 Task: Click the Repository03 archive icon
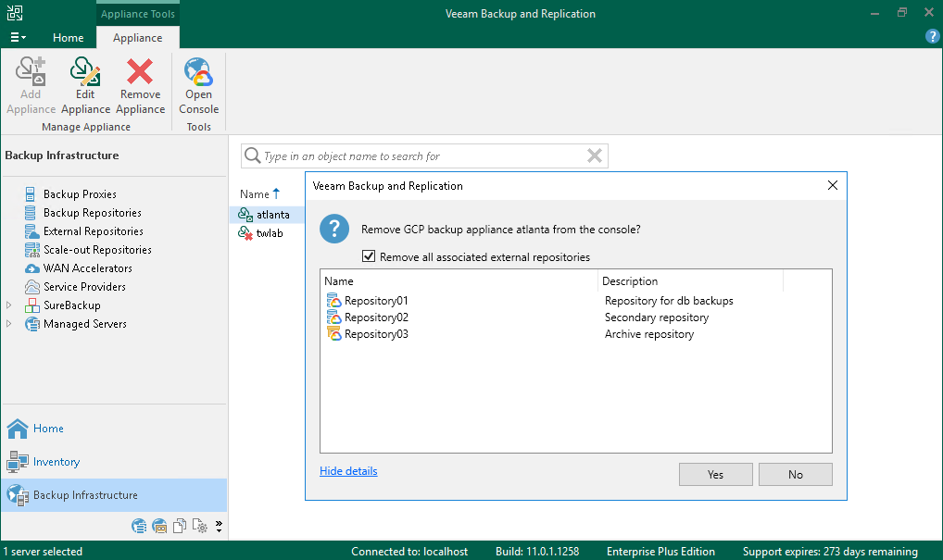point(333,334)
